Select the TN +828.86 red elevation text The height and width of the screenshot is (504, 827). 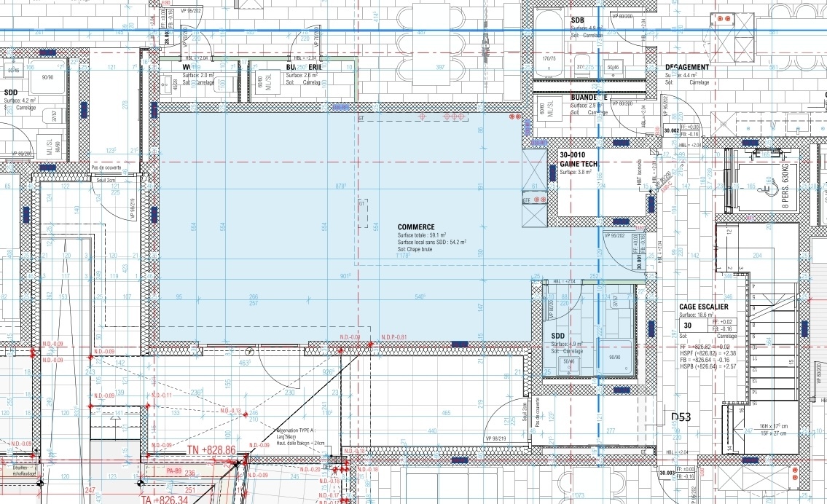coord(212,451)
